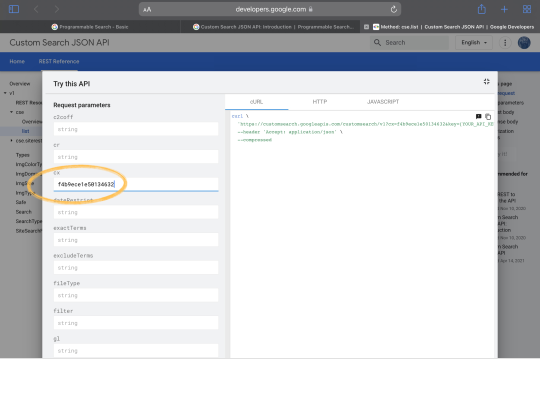
Task: Click the developers.google.com address bar
Action: pyautogui.click(x=270, y=9)
